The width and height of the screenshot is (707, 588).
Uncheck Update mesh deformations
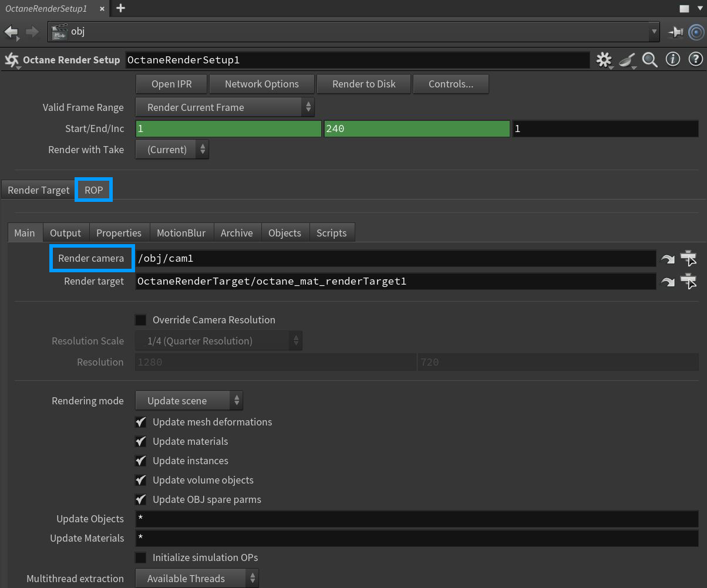(x=141, y=422)
